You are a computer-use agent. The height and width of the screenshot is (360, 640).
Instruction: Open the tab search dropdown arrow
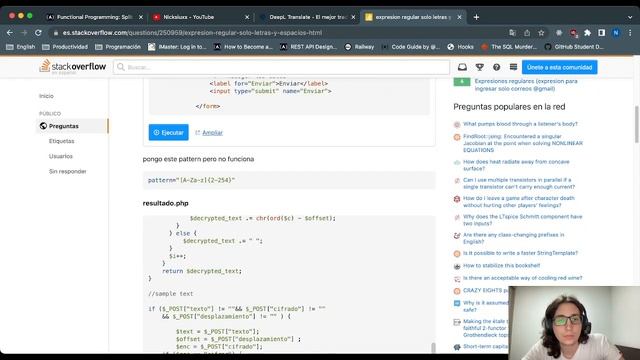[x=630, y=17]
